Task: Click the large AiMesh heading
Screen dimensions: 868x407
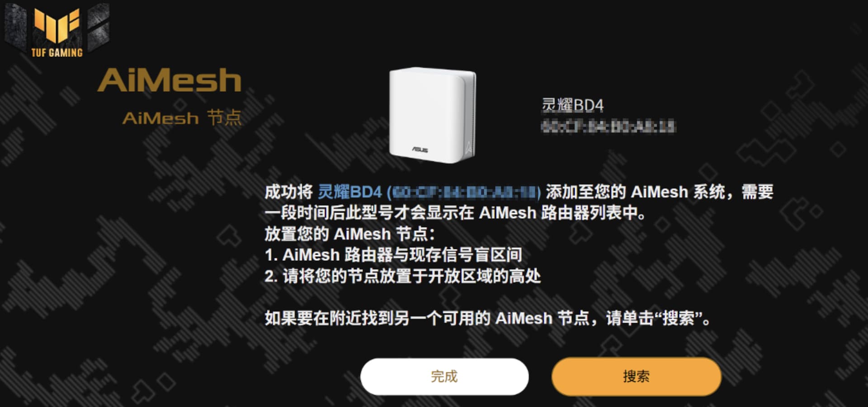Action: pyautogui.click(x=170, y=80)
